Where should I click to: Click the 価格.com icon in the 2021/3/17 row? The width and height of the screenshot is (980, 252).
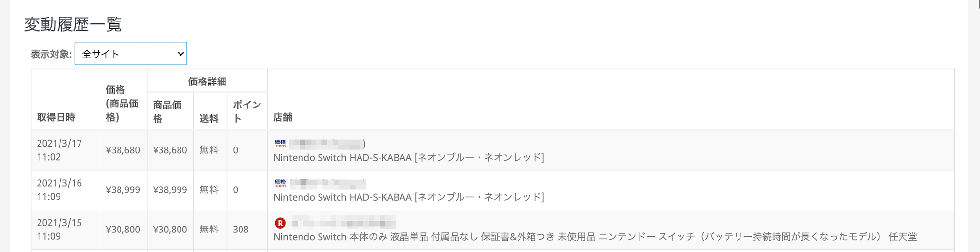pyautogui.click(x=280, y=144)
